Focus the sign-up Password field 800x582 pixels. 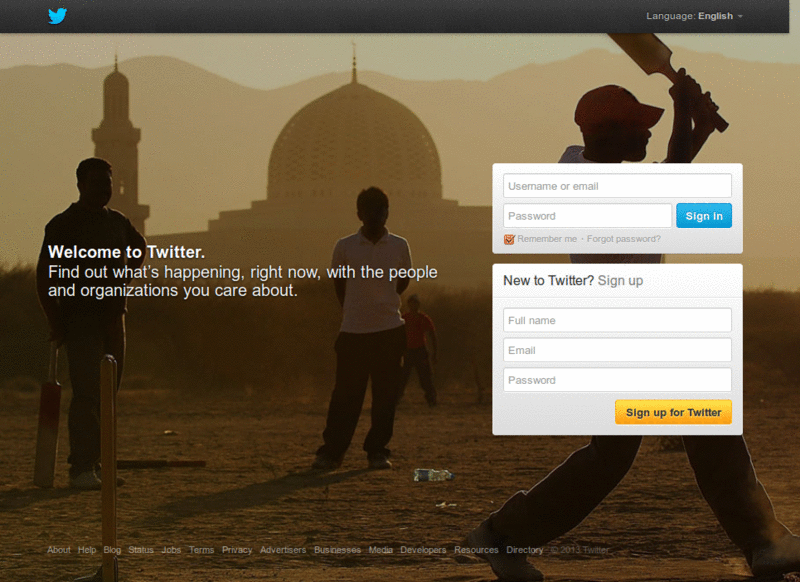coord(617,380)
